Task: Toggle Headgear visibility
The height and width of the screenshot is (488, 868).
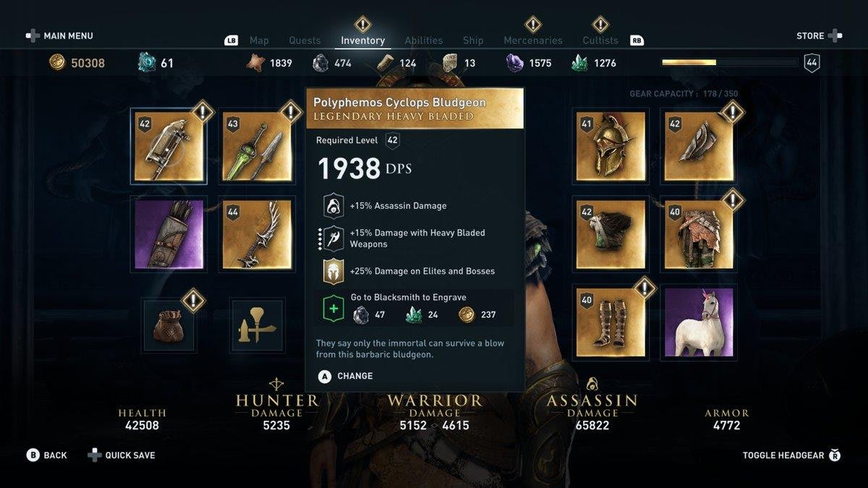Action: 792,455
